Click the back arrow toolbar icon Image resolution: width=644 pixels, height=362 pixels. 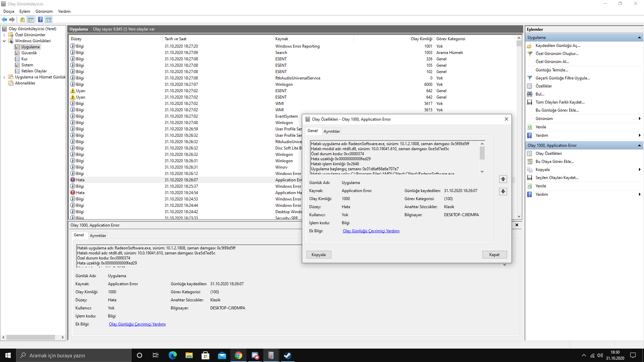coord(4,20)
